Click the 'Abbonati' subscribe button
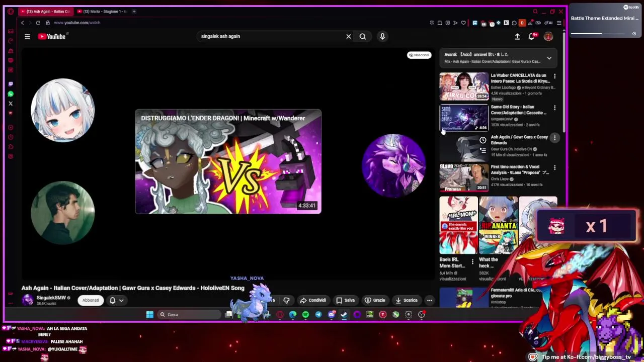The height and width of the screenshot is (362, 644). click(91, 300)
